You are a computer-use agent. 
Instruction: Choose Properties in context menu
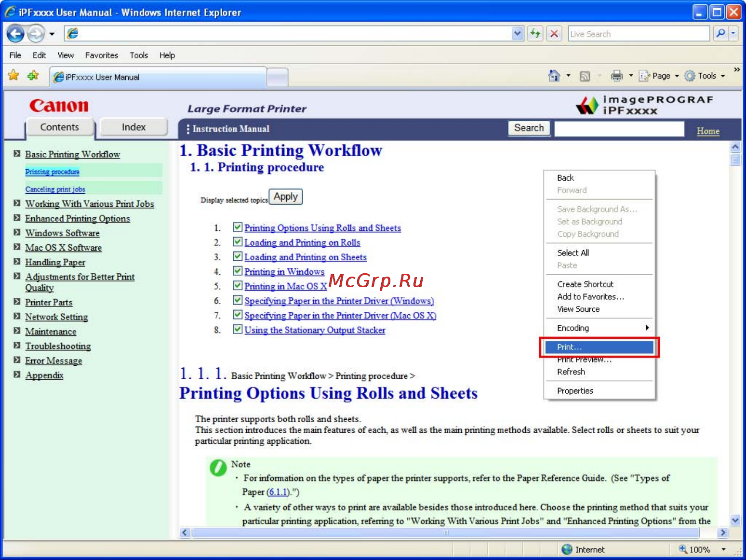point(599,390)
